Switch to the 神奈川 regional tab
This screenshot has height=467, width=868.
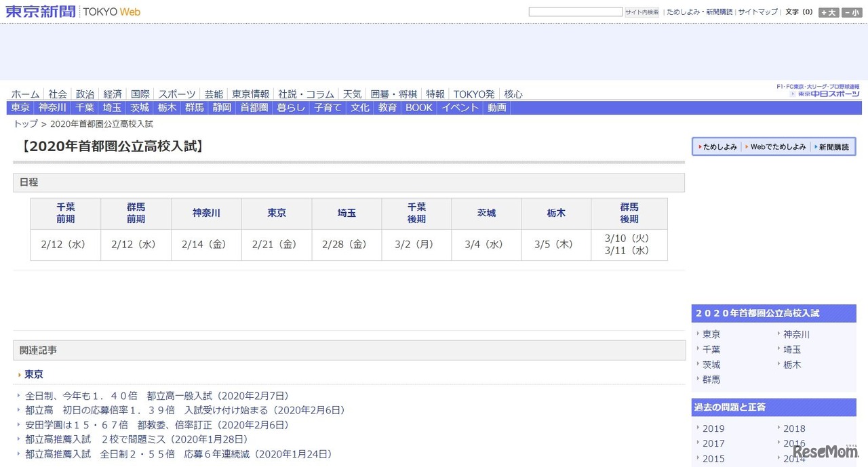point(52,108)
